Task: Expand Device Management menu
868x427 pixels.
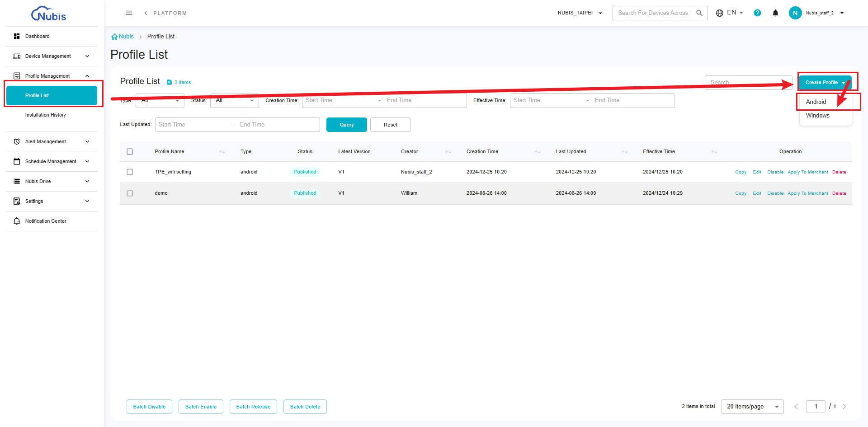Action: [87, 56]
